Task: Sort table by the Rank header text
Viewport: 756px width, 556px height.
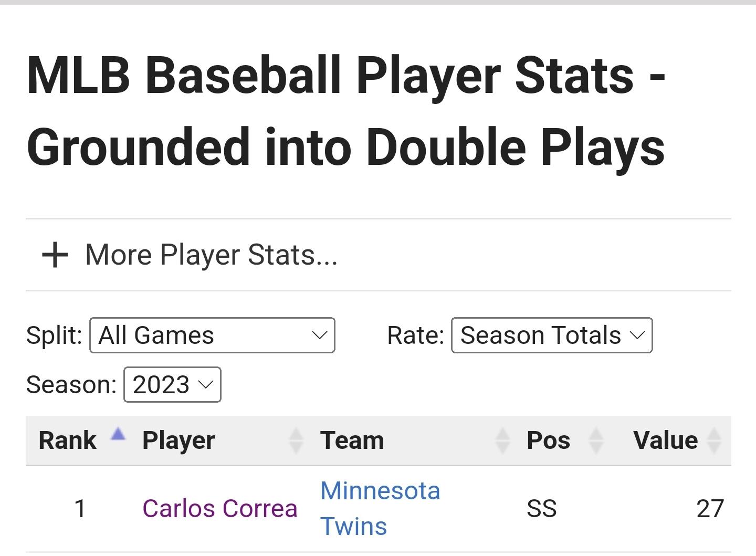Action: tap(68, 440)
